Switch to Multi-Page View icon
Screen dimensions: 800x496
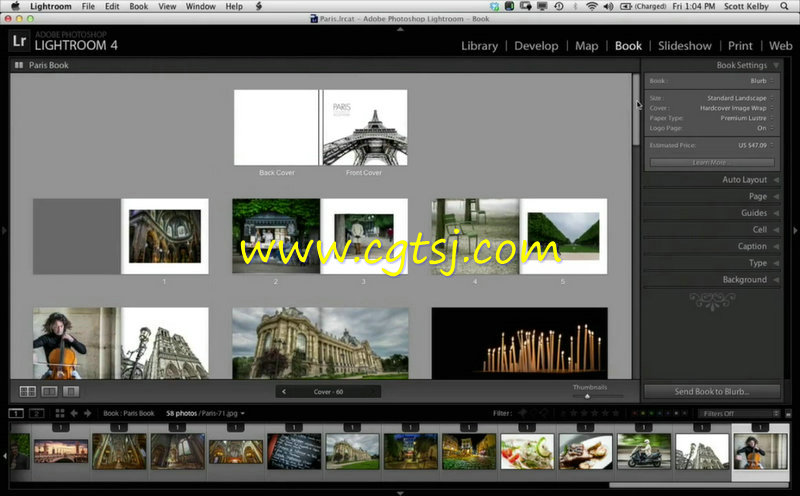[x=28, y=391]
